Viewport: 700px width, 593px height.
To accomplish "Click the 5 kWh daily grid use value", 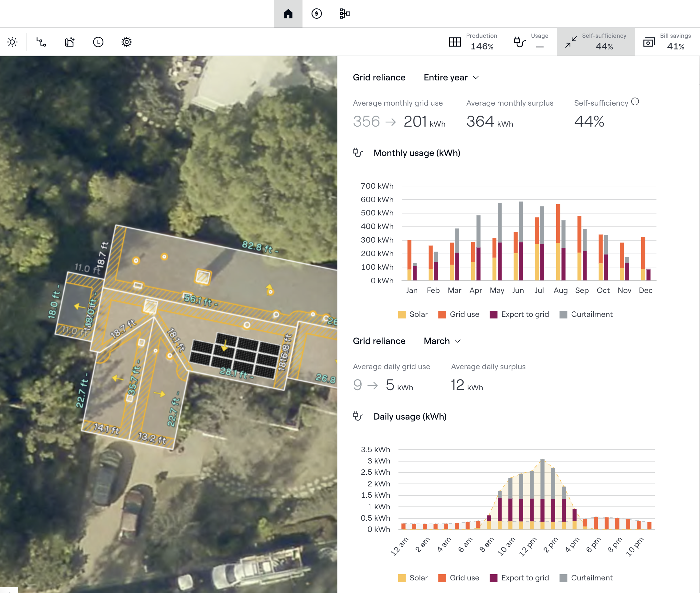I will tap(399, 385).
